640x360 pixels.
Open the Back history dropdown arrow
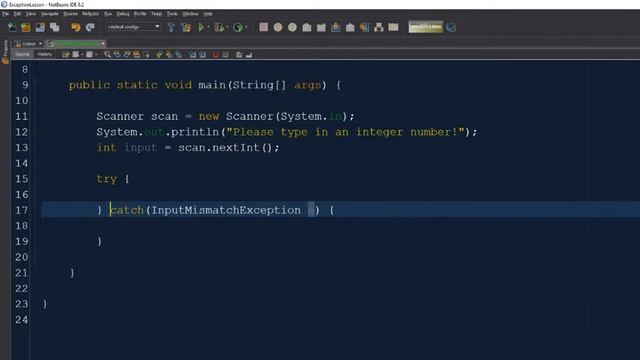click(82, 54)
